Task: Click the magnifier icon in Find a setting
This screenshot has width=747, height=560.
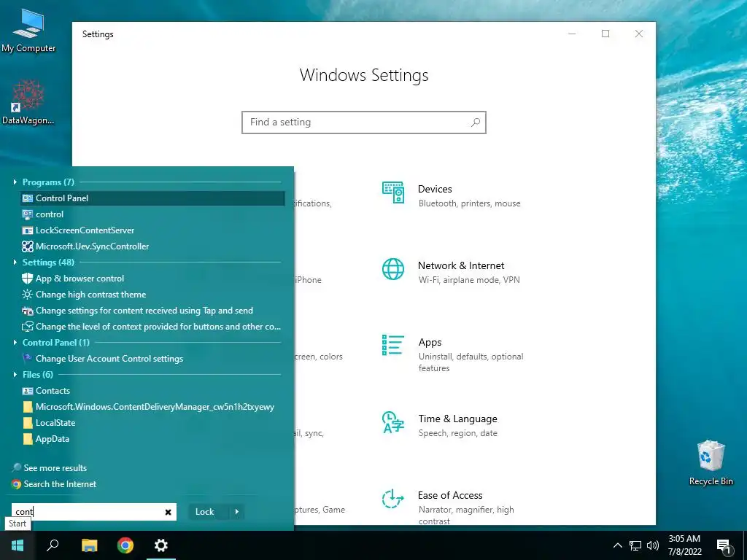Action: pos(476,122)
